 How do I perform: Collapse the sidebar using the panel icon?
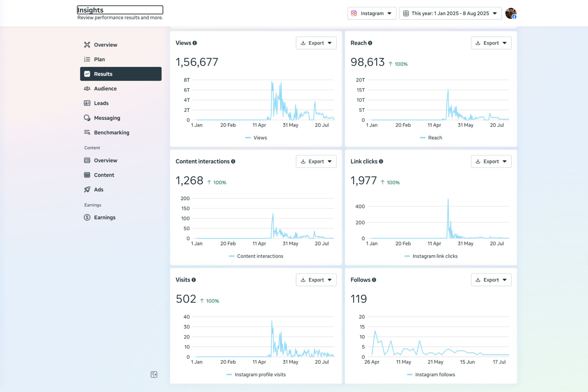coord(154,374)
